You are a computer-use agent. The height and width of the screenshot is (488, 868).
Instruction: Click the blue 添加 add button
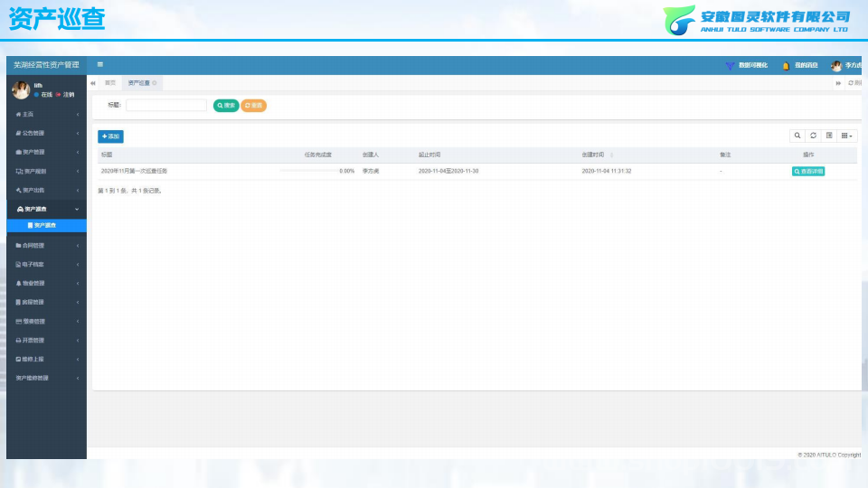click(110, 136)
